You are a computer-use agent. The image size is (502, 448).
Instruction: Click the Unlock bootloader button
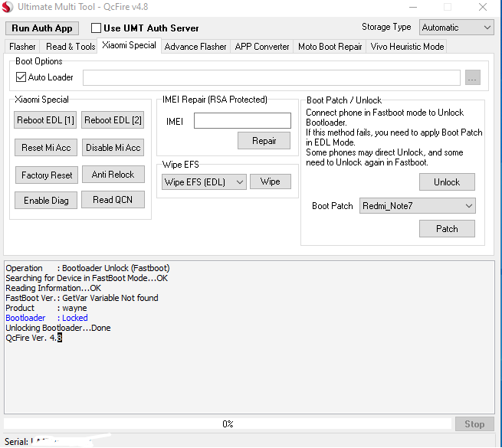[447, 182]
